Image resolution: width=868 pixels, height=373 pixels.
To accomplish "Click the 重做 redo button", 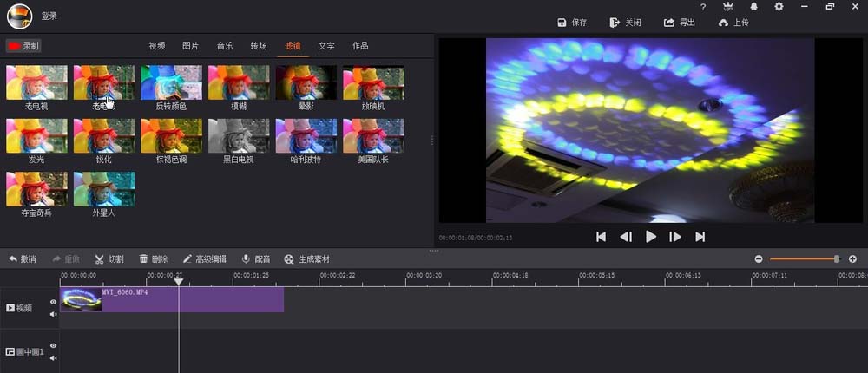I will coord(67,259).
